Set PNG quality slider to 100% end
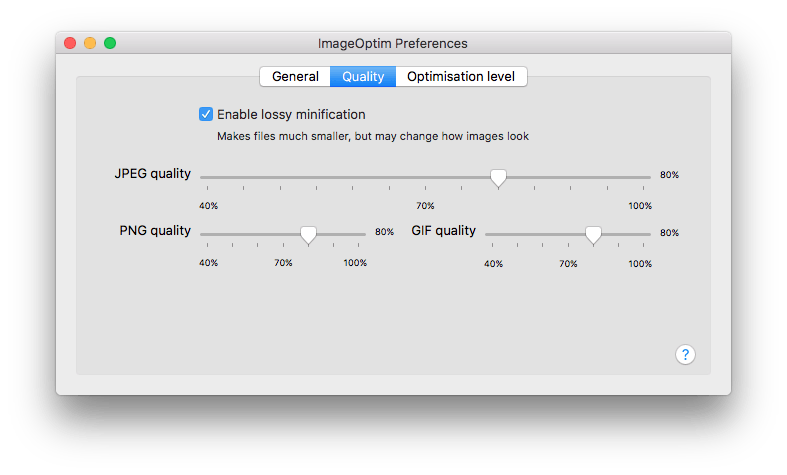 [x=362, y=233]
